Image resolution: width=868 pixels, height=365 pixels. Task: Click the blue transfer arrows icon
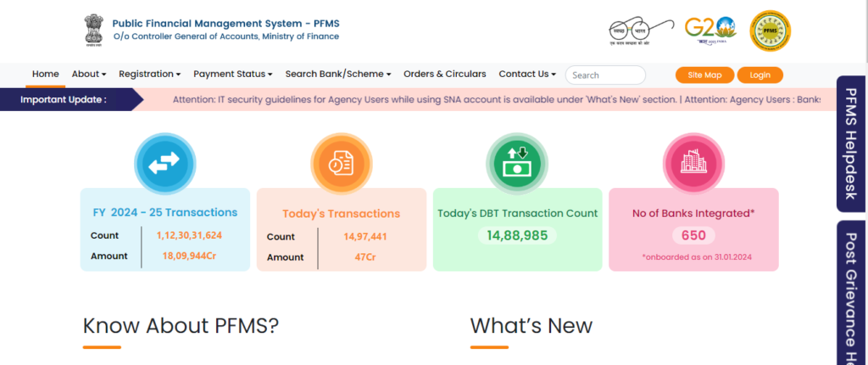165,163
